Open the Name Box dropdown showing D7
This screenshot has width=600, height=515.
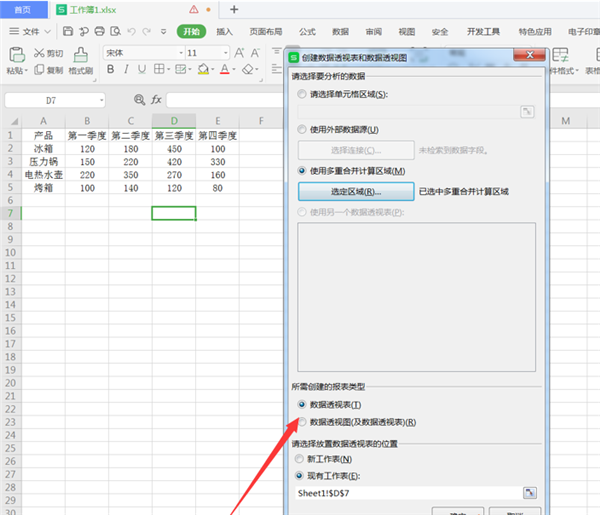tap(101, 101)
